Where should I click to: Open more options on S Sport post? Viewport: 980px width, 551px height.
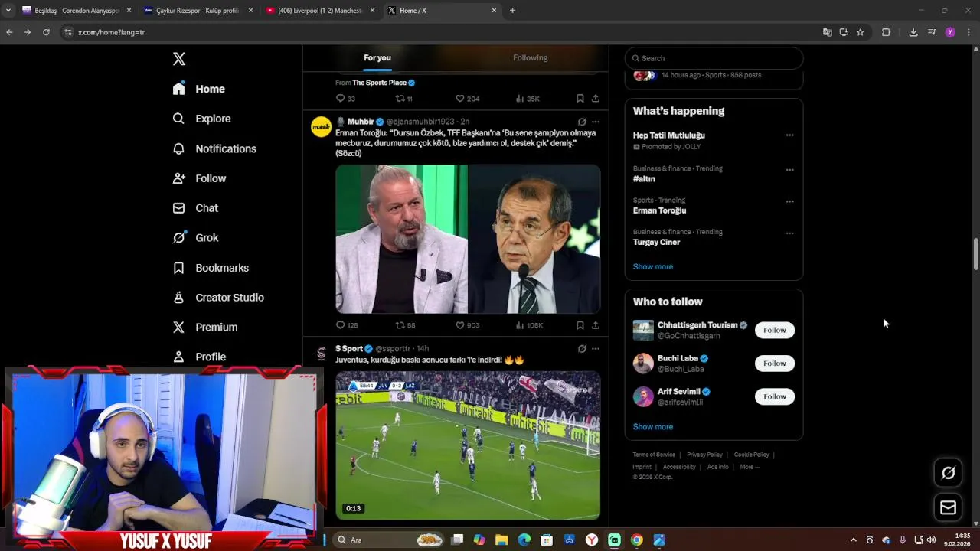click(596, 349)
